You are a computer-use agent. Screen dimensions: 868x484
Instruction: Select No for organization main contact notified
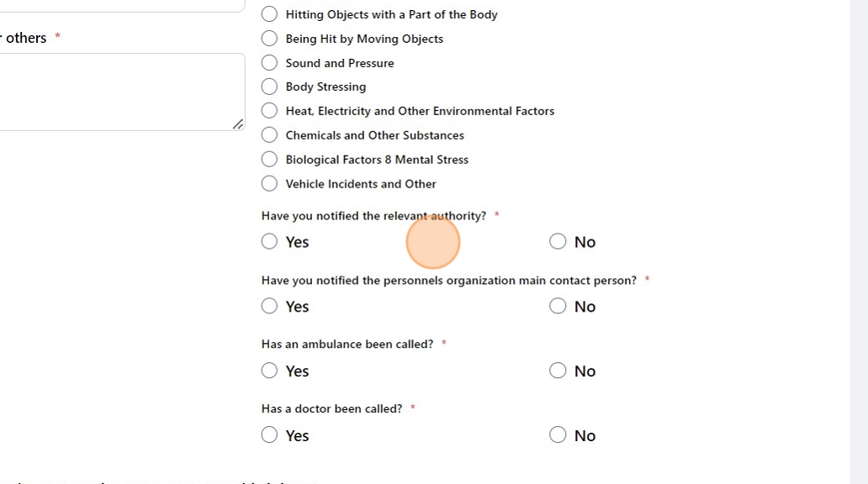558,307
